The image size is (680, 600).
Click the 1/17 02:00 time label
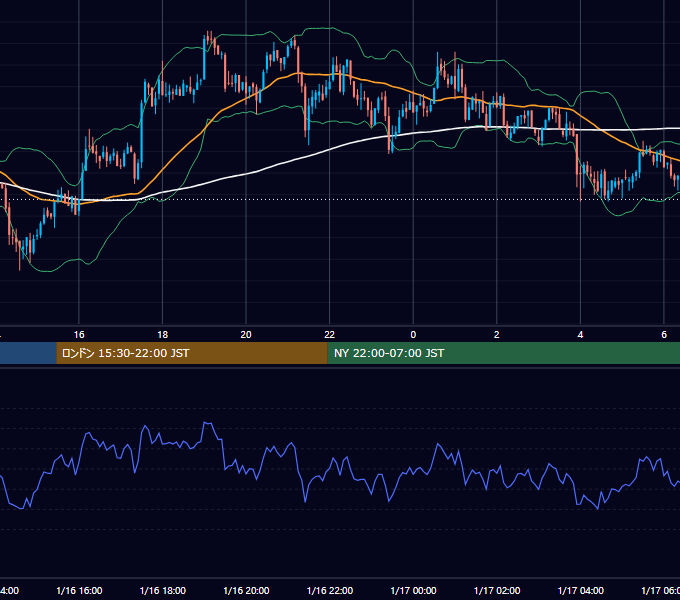(497, 590)
